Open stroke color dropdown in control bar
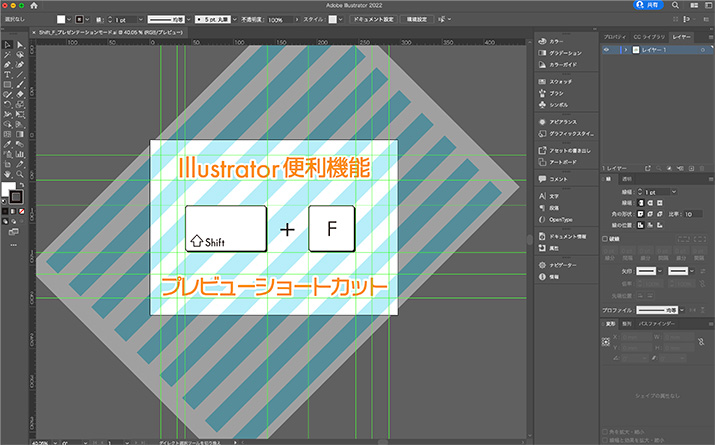 [x=87, y=19]
